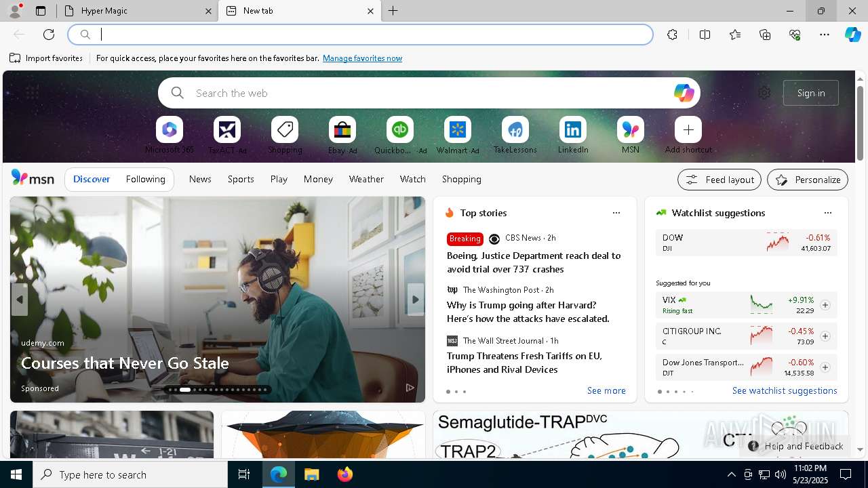Open the LinkedIn shortcut tile
The width and height of the screenshot is (868, 488).
(573, 135)
